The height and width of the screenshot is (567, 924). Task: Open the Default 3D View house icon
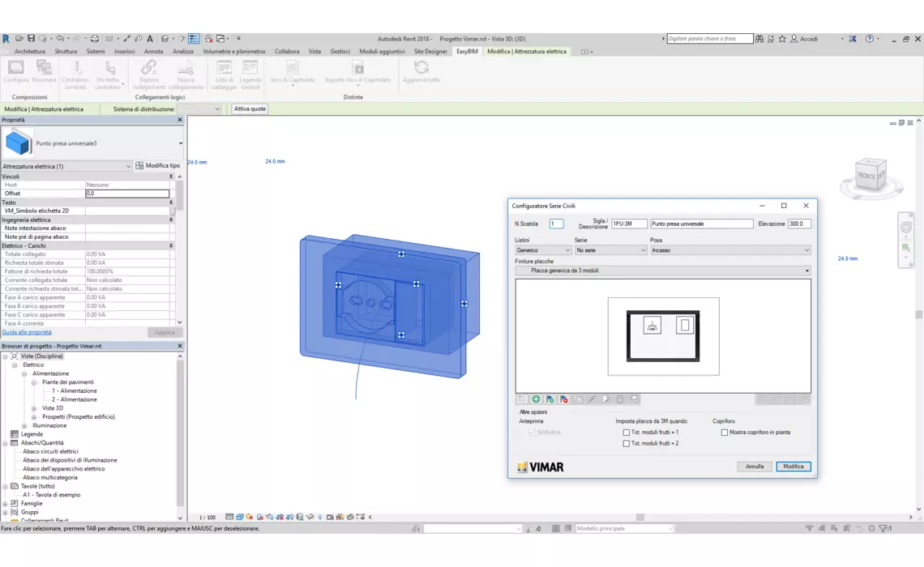click(x=165, y=39)
